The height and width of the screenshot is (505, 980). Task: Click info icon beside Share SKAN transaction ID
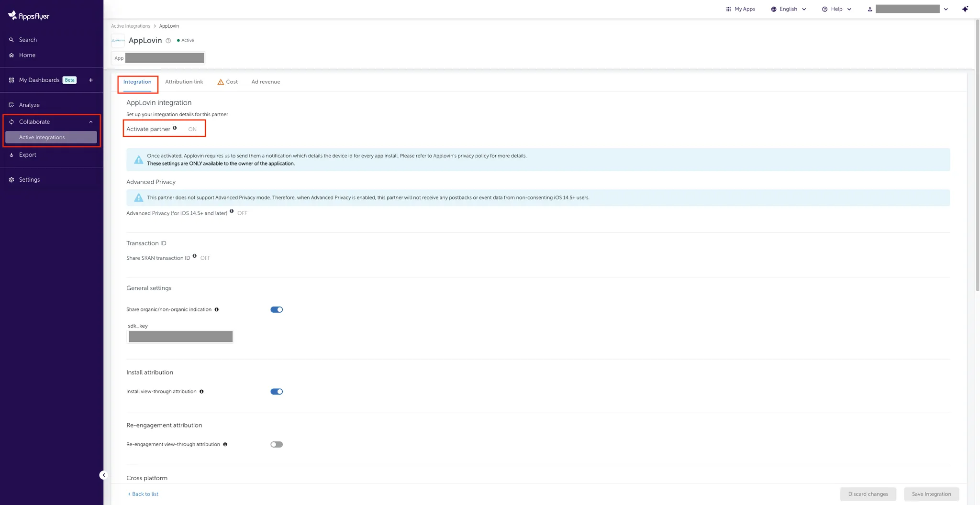(194, 256)
